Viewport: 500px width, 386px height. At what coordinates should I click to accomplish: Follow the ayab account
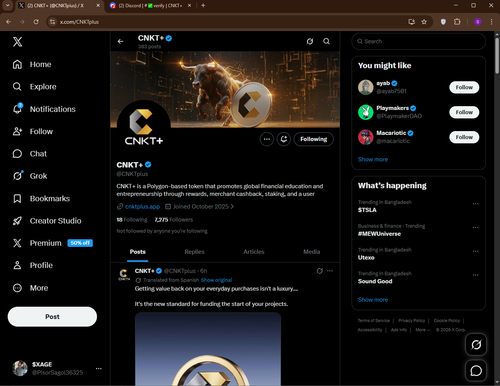pos(464,87)
